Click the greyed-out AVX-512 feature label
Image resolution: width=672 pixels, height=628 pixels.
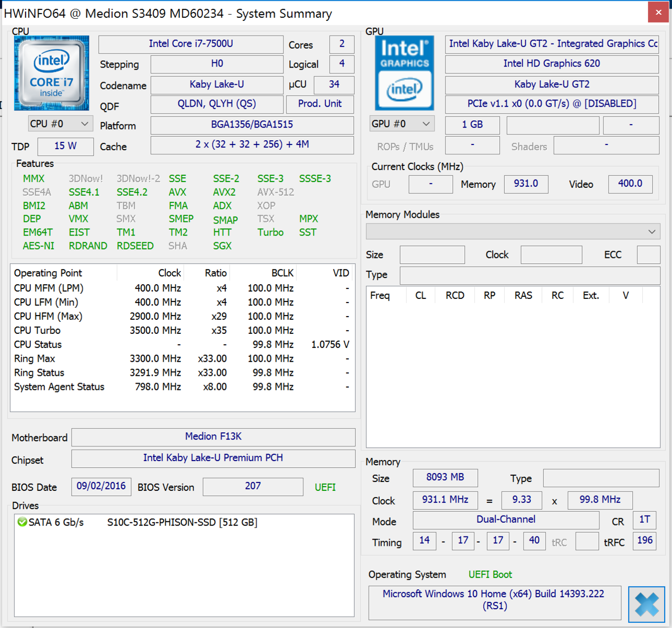pos(276,193)
